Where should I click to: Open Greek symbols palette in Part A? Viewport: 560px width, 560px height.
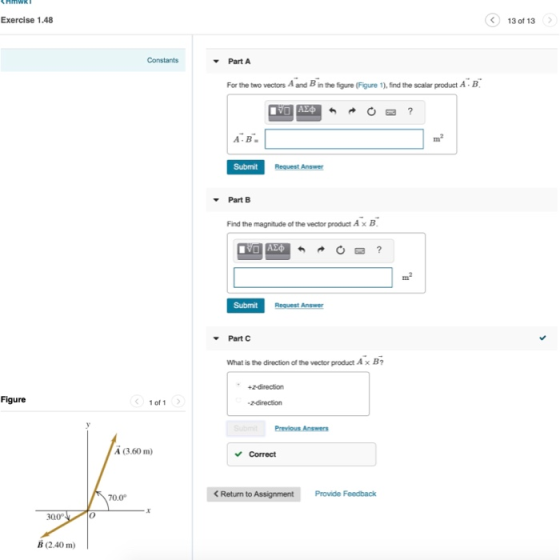[309, 112]
